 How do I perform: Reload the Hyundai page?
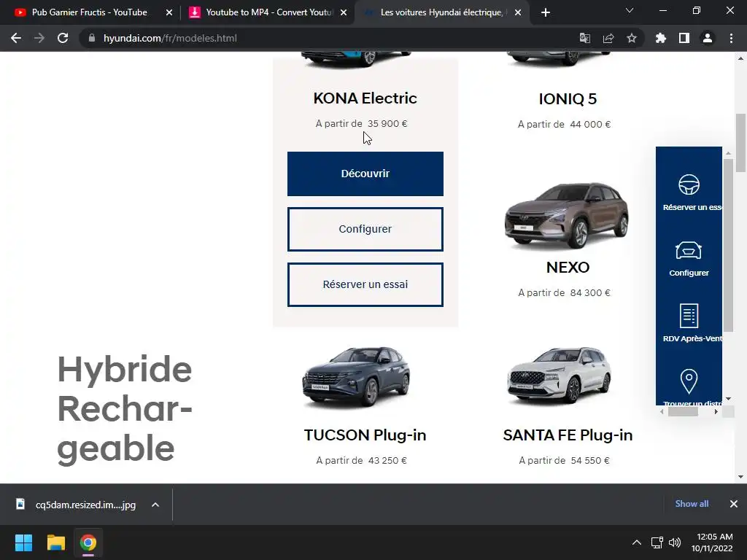pos(63,38)
